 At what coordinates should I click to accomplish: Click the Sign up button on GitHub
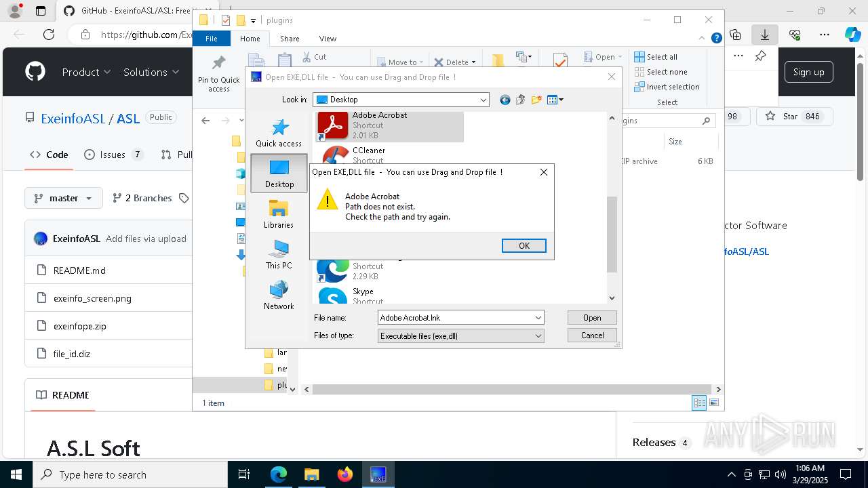tap(808, 72)
